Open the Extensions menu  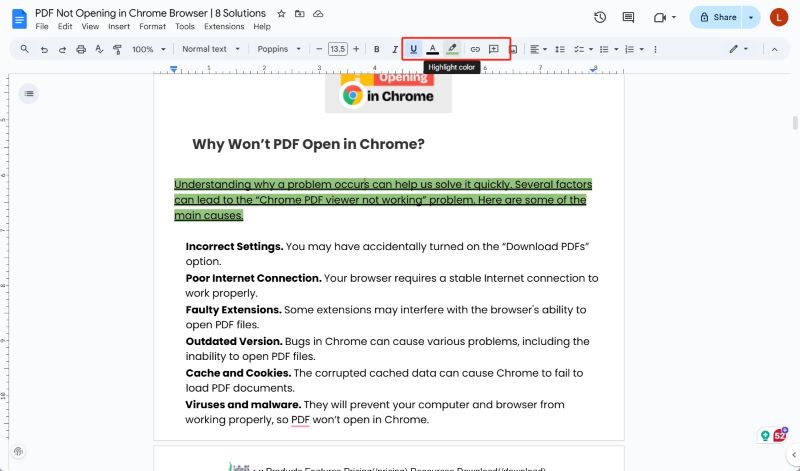coord(224,27)
